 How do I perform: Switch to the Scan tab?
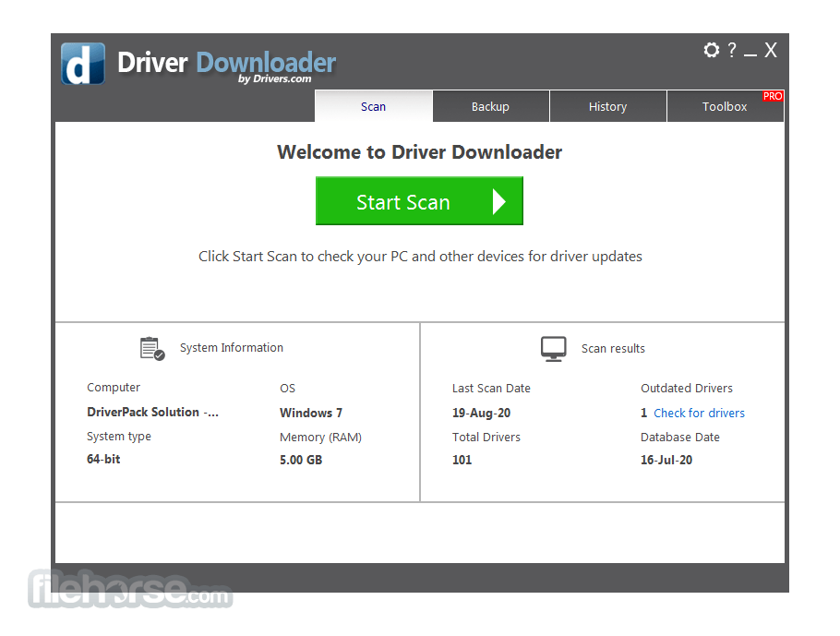tap(374, 107)
